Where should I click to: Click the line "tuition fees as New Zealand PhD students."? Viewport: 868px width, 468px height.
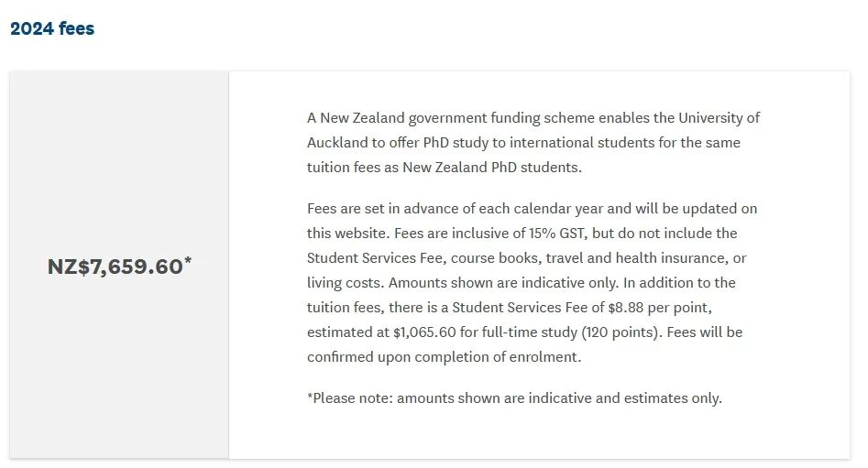444,167
